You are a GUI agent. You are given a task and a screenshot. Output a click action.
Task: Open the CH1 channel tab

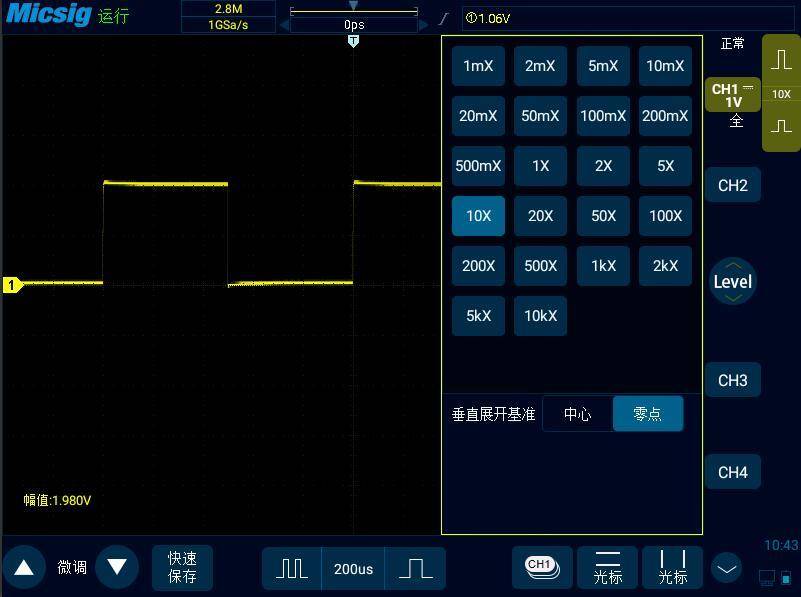(x=733, y=95)
